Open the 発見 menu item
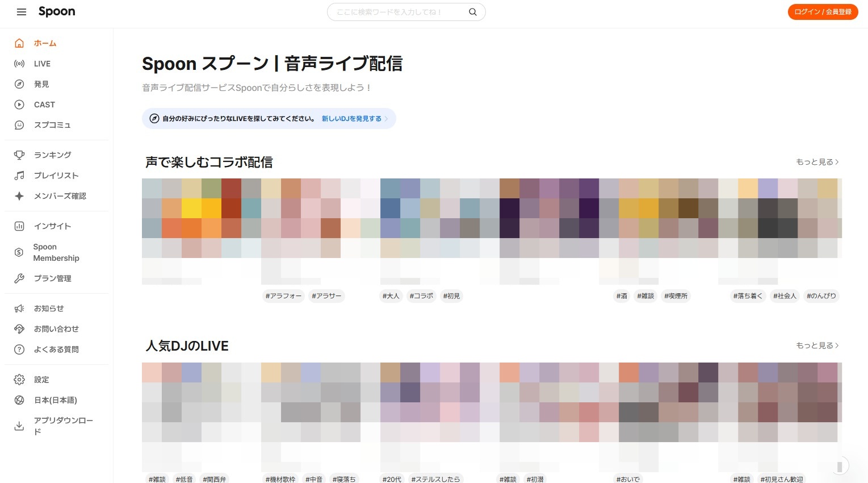Screen dimensions: 868x483 point(57,84)
